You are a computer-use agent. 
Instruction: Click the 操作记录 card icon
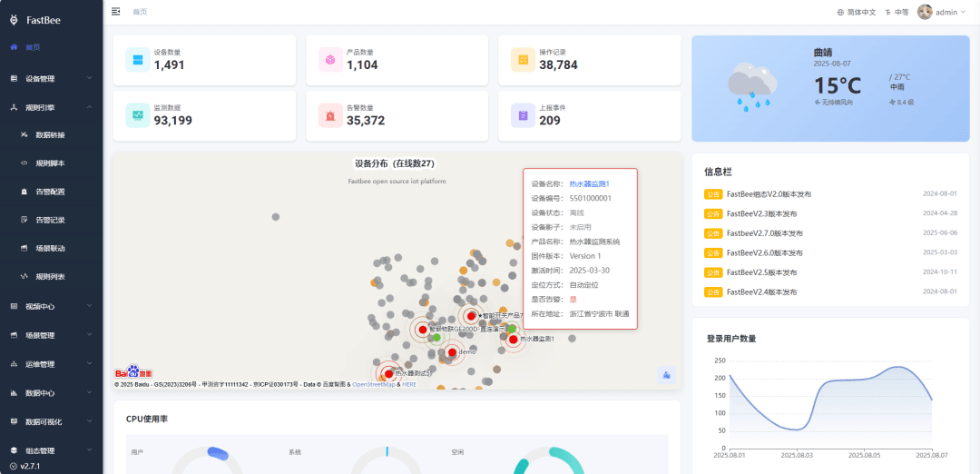tap(524, 60)
